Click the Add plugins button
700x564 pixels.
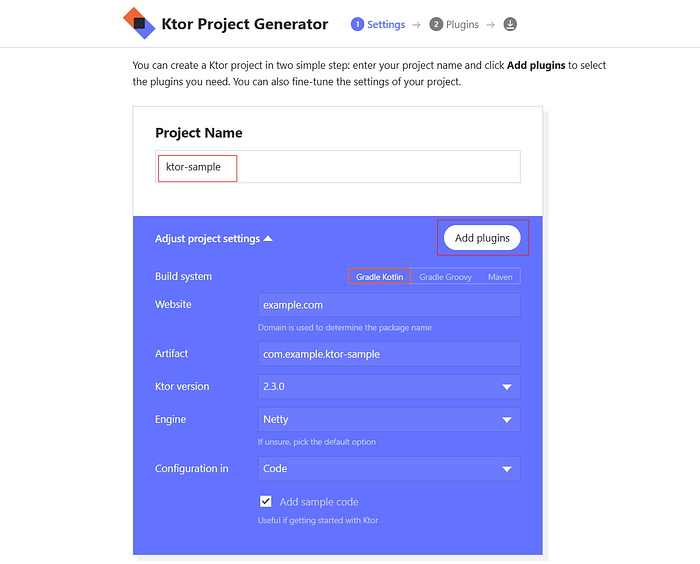pos(482,238)
